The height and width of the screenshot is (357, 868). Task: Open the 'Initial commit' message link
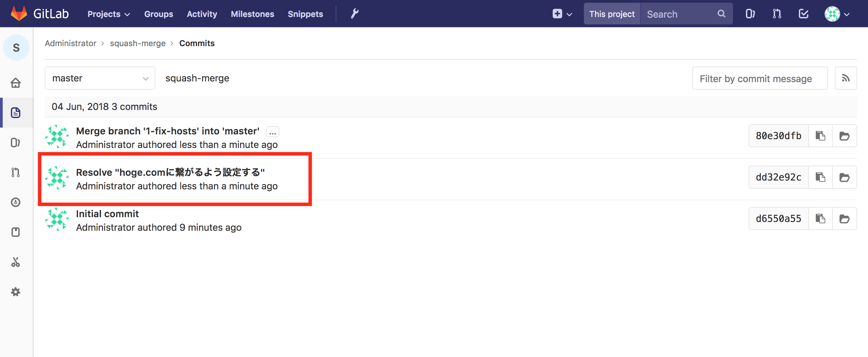pyautogui.click(x=107, y=214)
